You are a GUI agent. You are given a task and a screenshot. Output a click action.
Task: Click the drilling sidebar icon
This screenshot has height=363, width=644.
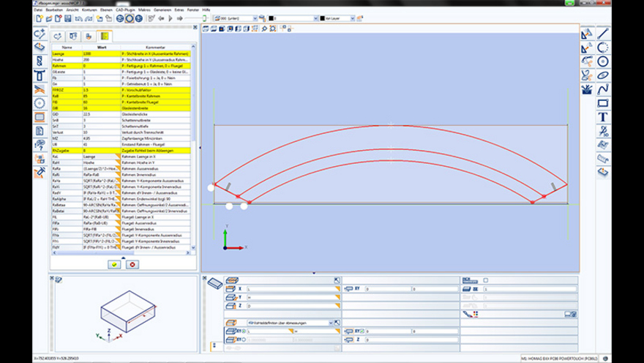(40, 61)
